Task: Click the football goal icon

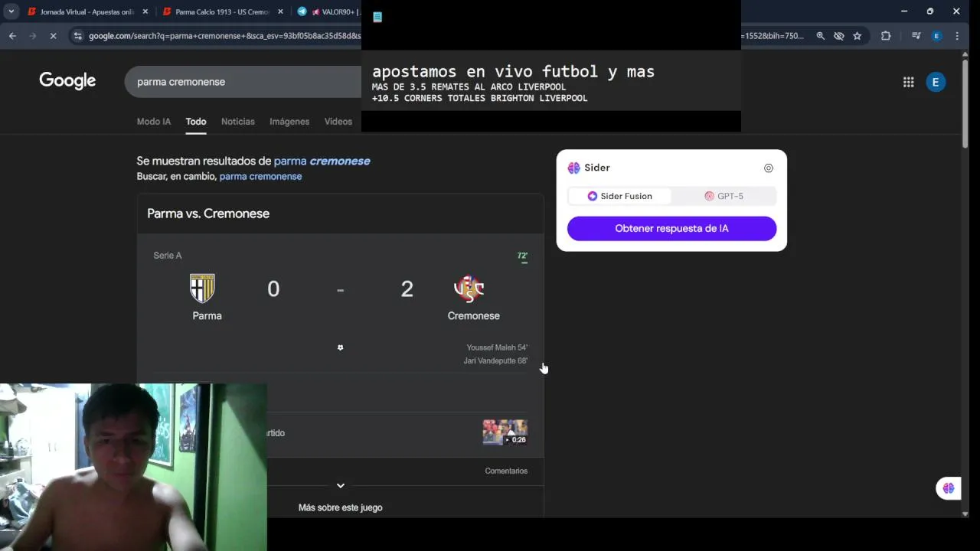Action: [341, 347]
